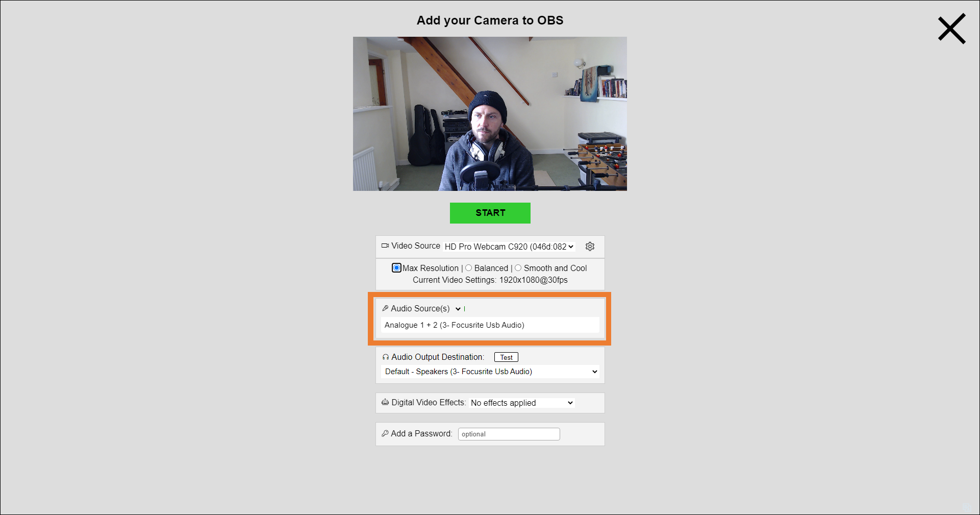
Task: Focus the optional password input field
Action: click(x=509, y=434)
